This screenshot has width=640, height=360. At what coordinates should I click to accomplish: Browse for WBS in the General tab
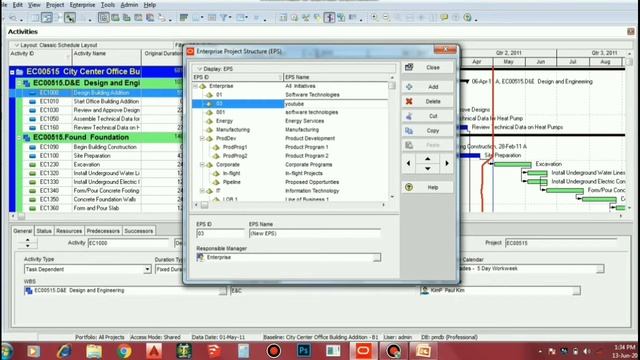[222, 291]
